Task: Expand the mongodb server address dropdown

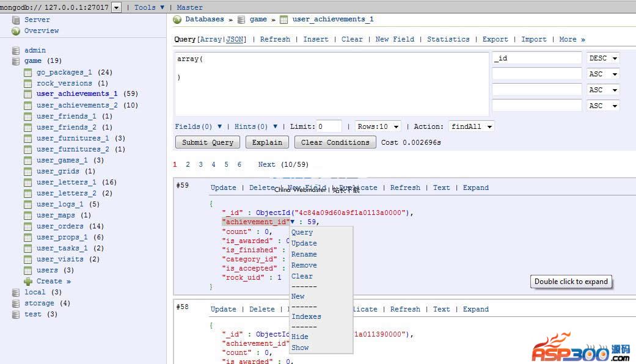Action: tap(116, 7)
